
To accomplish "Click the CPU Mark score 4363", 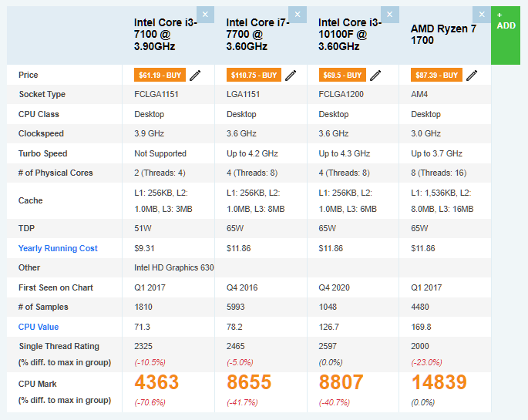I will point(156,382).
